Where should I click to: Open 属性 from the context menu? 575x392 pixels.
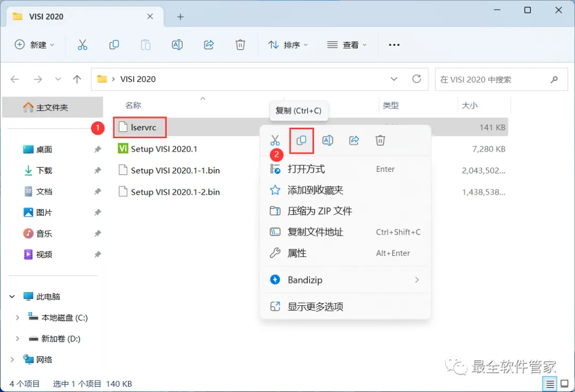(x=345, y=253)
